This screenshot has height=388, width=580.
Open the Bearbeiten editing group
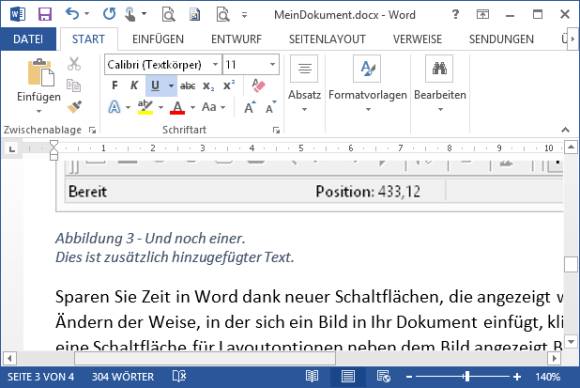tap(440, 84)
